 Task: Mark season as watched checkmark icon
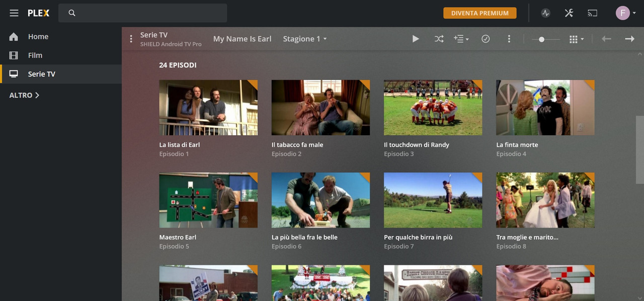tap(486, 39)
